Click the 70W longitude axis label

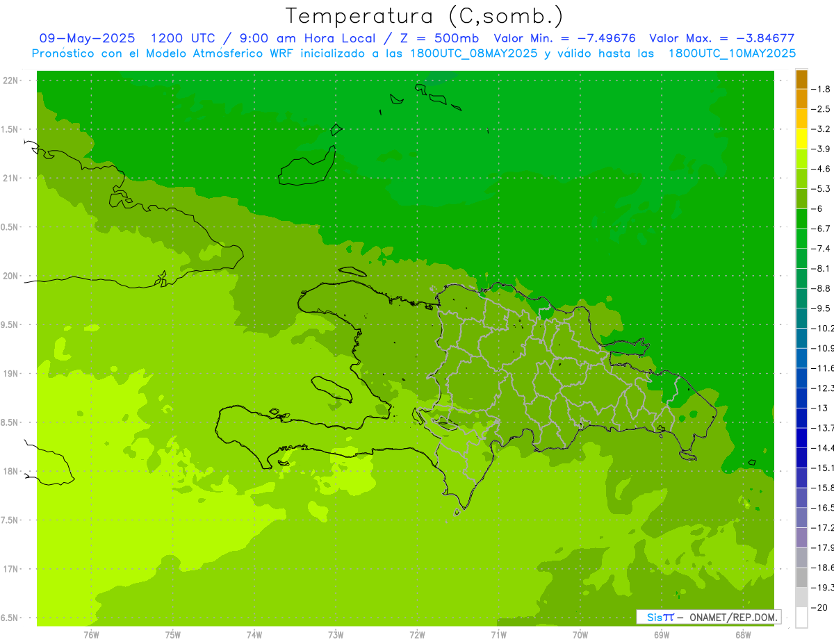580,634
